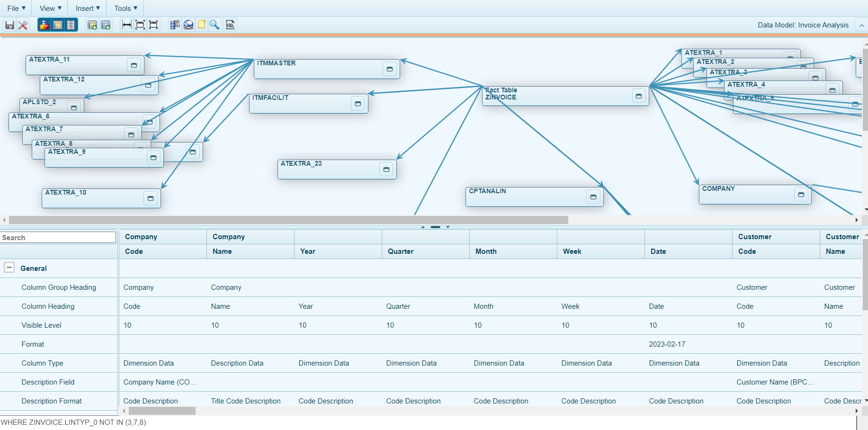Click the Search input field
Screen dimensions: 868x430
pyautogui.click(x=58, y=237)
